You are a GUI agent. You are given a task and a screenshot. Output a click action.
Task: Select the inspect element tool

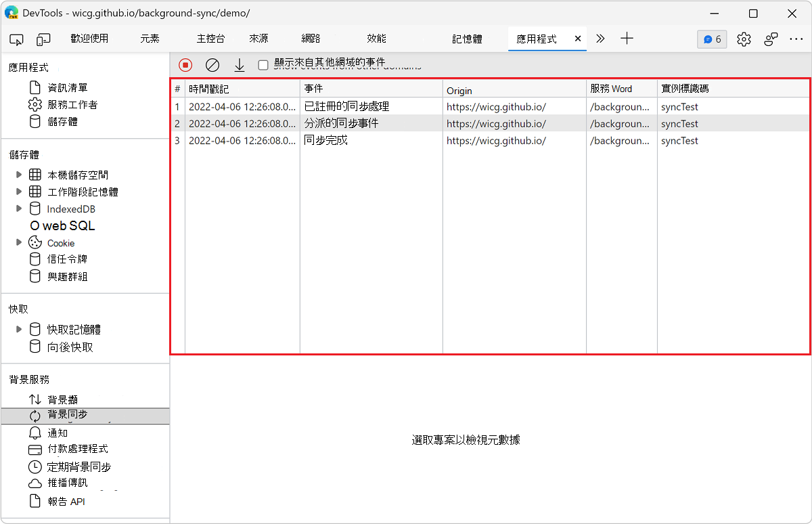click(x=16, y=39)
